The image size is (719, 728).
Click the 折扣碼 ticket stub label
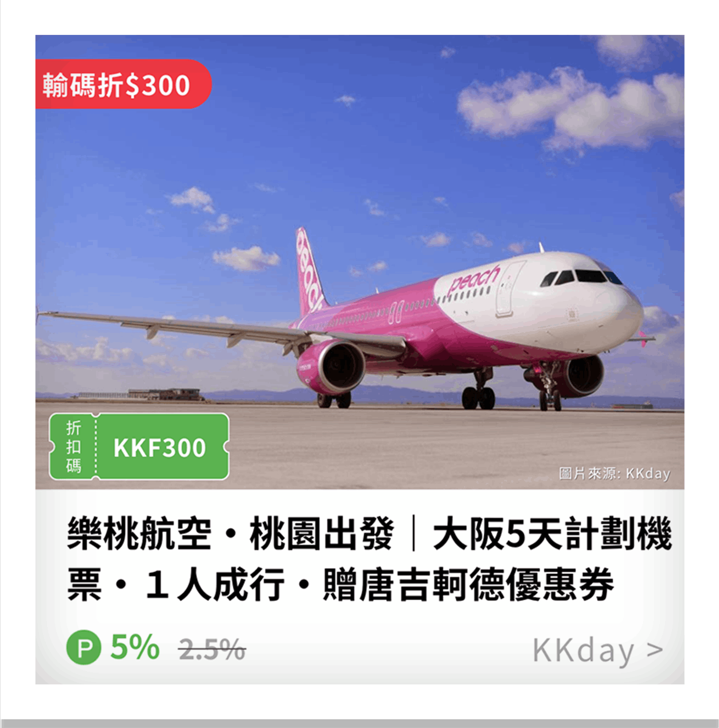tap(73, 447)
